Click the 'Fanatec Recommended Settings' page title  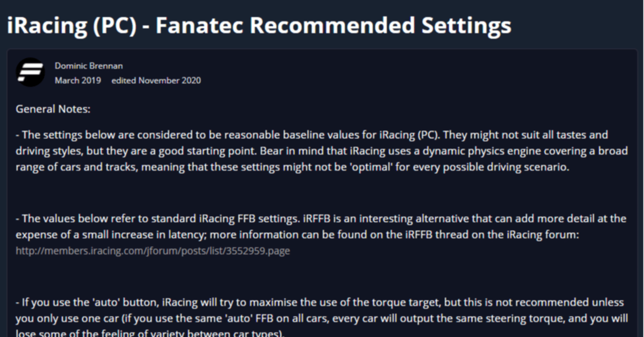(x=334, y=25)
